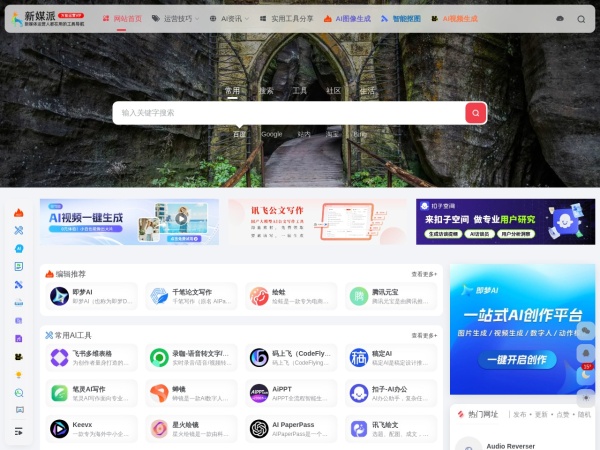
Task: Click the 新媒派 site logo
Action: pos(47,18)
